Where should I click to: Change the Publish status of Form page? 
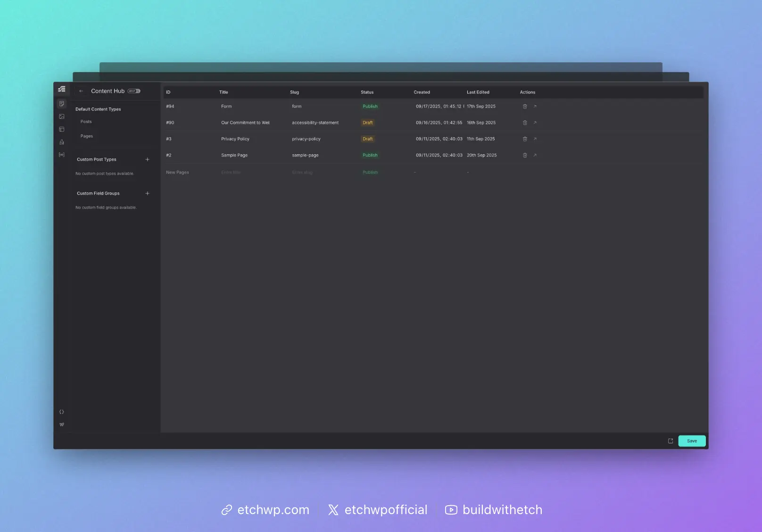point(370,107)
